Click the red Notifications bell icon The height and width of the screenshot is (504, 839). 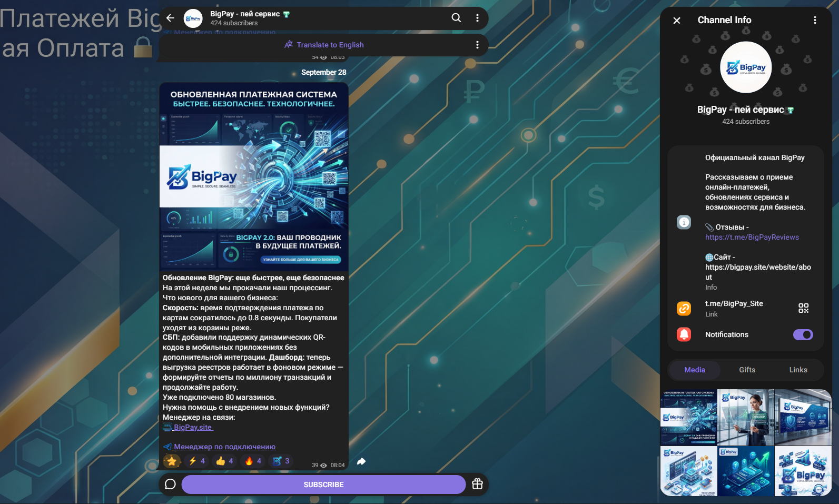pyautogui.click(x=684, y=334)
